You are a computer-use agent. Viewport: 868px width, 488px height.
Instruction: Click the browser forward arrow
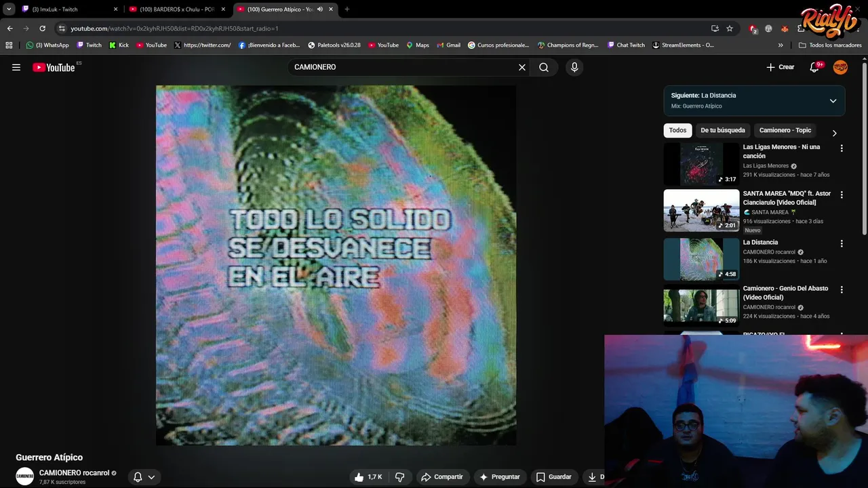coord(26,28)
